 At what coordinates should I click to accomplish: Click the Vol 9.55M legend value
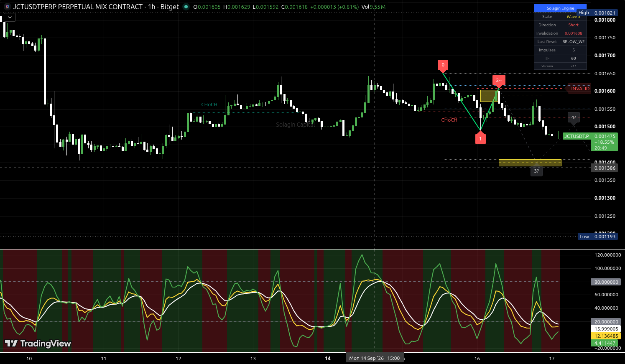pos(374,7)
